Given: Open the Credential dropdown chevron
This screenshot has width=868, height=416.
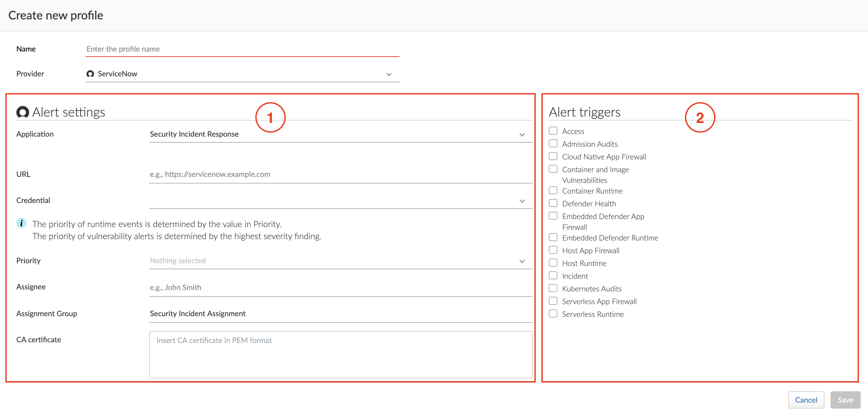Looking at the screenshot, I should pos(522,201).
